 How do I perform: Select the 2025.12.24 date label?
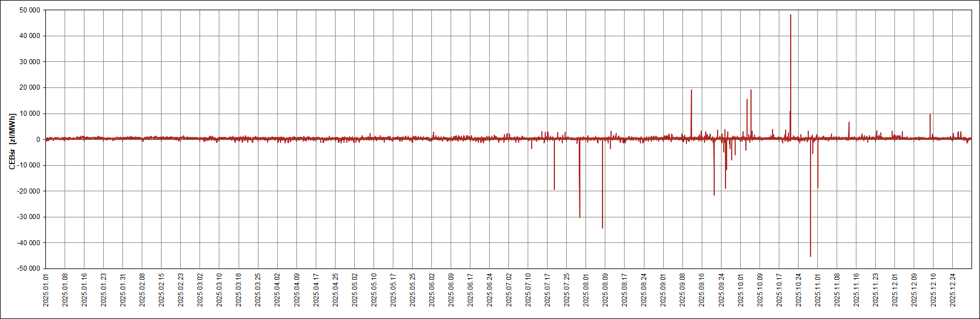click(953, 289)
